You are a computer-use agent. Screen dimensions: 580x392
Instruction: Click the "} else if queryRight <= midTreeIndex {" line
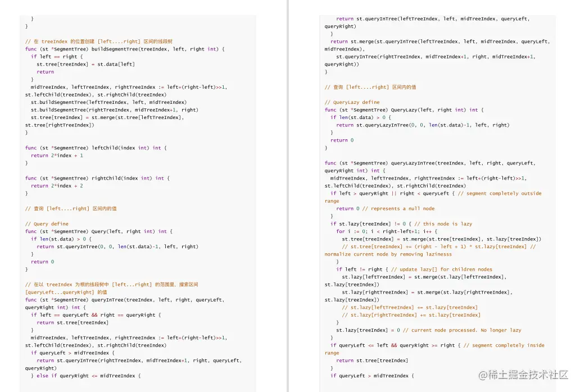(x=86, y=376)
